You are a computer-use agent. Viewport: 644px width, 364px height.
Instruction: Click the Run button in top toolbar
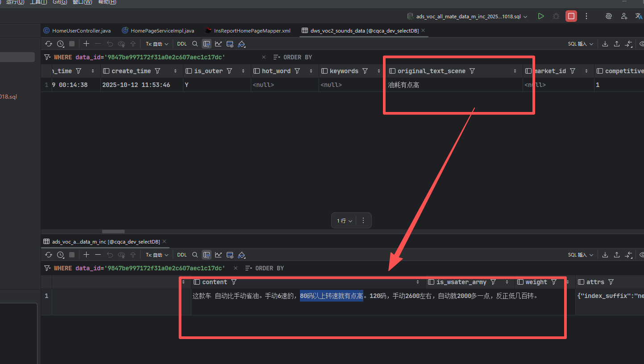[541, 17]
